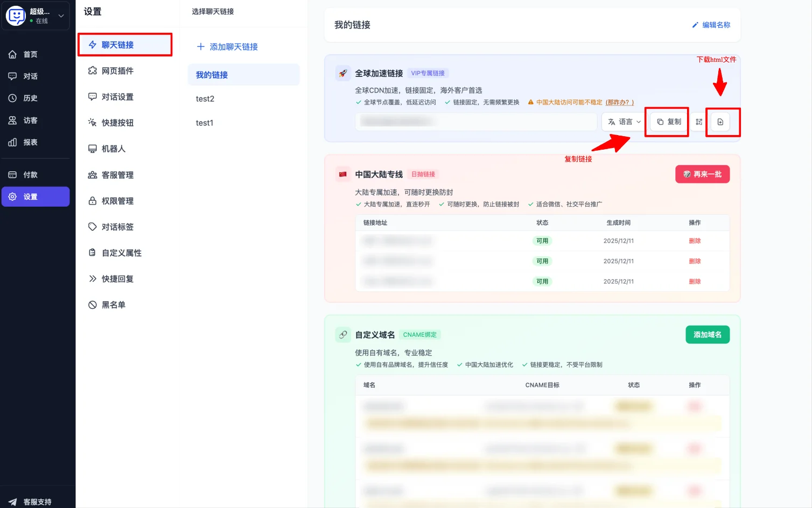The height and width of the screenshot is (508, 812).
Task: Expand the workspace switcher at top left
Action: click(x=61, y=16)
